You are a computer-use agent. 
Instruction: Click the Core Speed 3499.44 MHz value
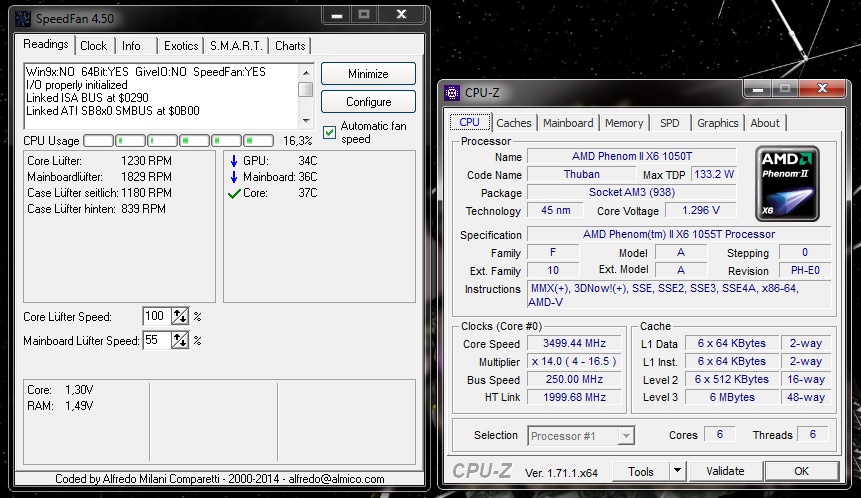(574, 344)
